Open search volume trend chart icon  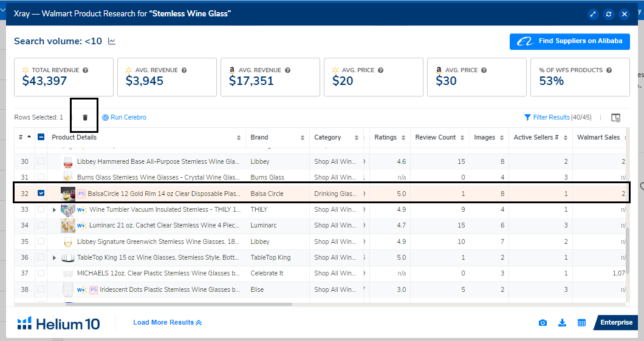[x=112, y=41]
